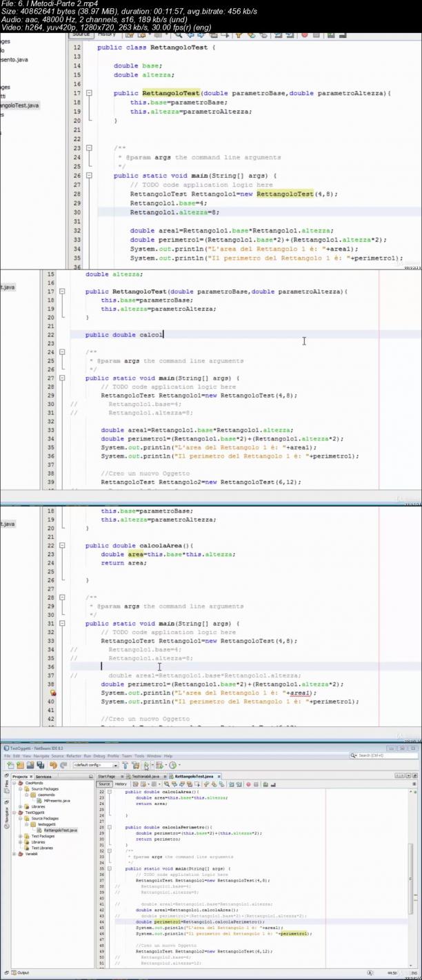422x980 pixels.
Task: Click line number 44 in NetBeans gutter
Action: (102, 921)
